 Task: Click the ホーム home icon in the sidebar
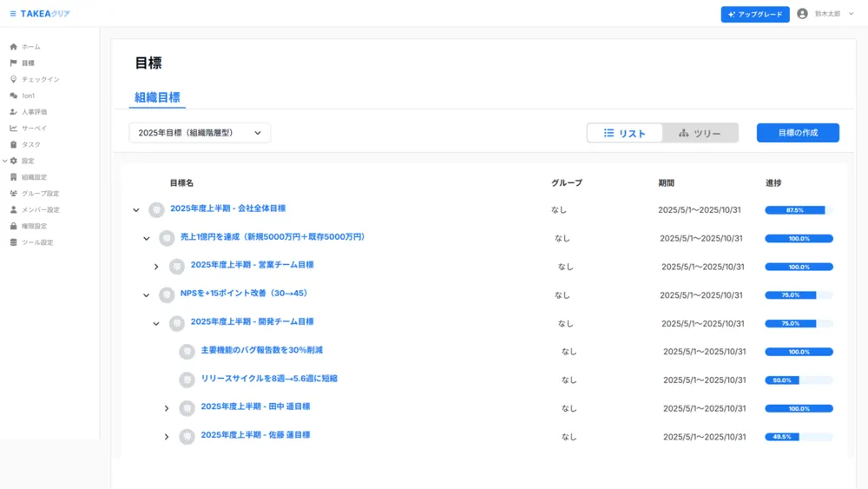pyautogui.click(x=13, y=47)
